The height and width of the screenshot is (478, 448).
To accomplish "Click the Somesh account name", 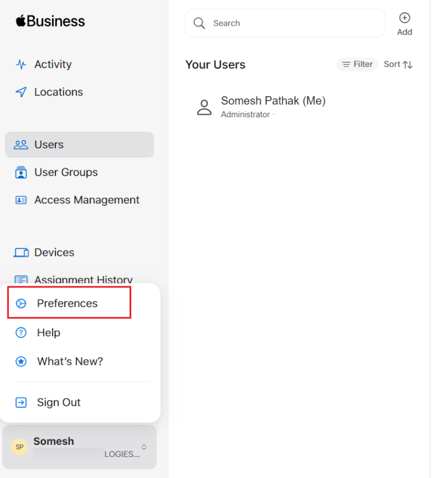I will pos(54,441).
